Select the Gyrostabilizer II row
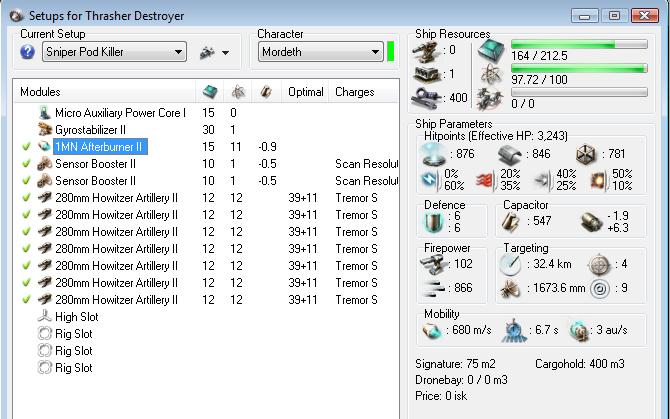The height and width of the screenshot is (419, 670). pyautogui.click(x=207, y=129)
